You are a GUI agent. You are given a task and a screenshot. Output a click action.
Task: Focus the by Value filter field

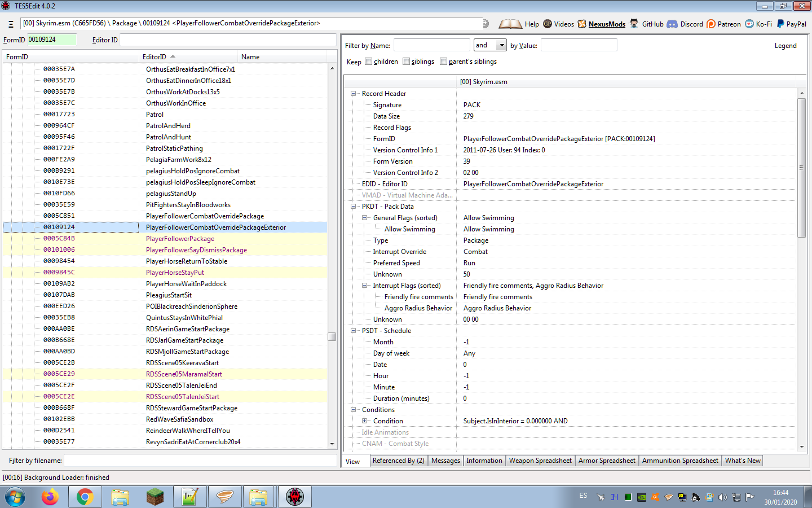pyautogui.click(x=579, y=45)
